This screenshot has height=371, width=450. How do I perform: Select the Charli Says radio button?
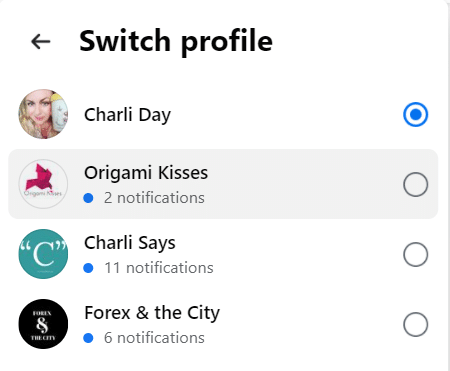click(x=415, y=254)
